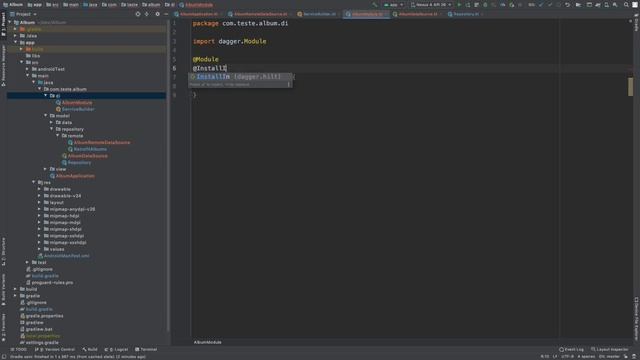Switch to the AlbumRemoteDataSource editor tab
Screen dimensions: 640x360
click(260, 14)
